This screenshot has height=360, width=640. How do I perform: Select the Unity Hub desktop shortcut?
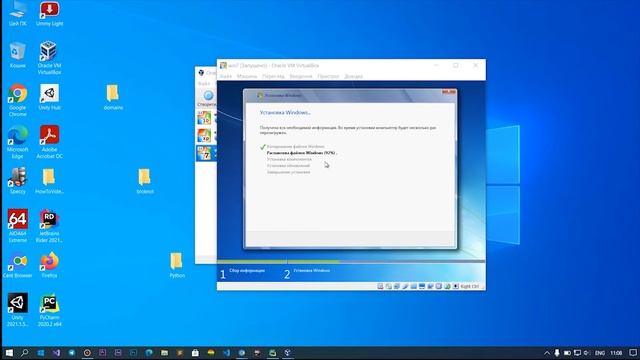click(49, 97)
